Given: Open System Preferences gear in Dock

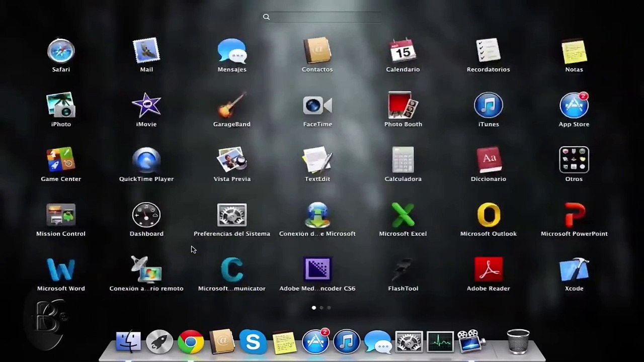Looking at the screenshot, I should point(409,342).
